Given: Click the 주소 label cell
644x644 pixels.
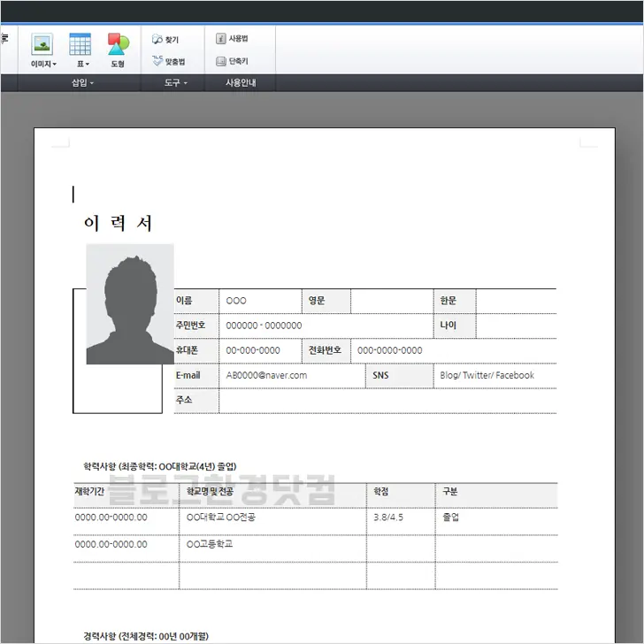Looking at the screenshot, I should [x=196, y=401].
